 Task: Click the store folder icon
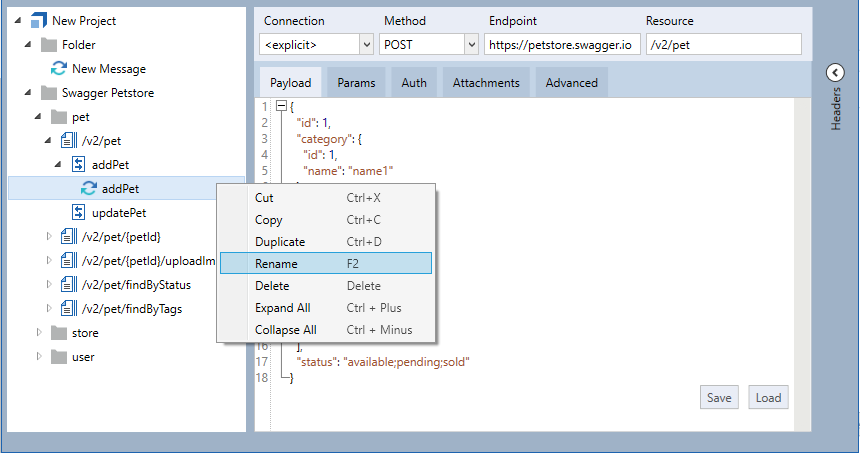coord(59,333)
